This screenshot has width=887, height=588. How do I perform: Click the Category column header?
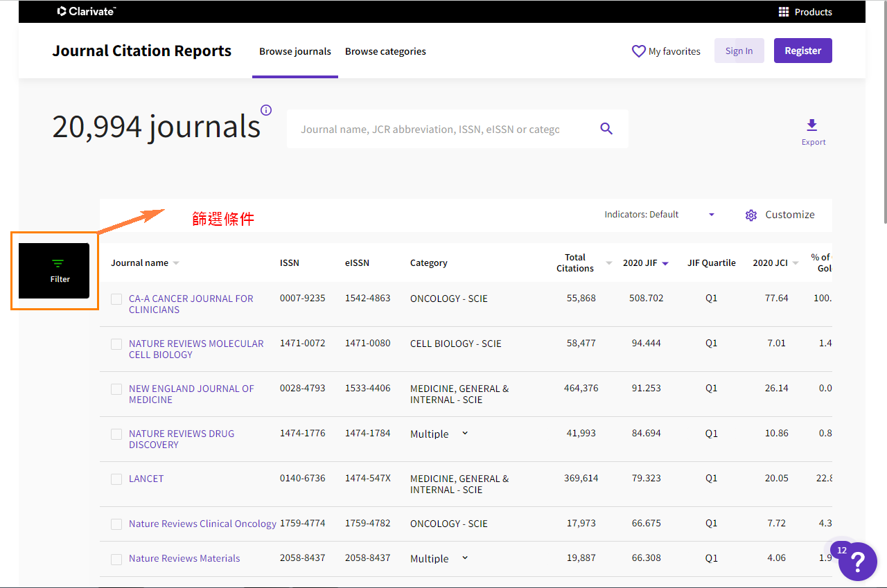coord(429,263)
